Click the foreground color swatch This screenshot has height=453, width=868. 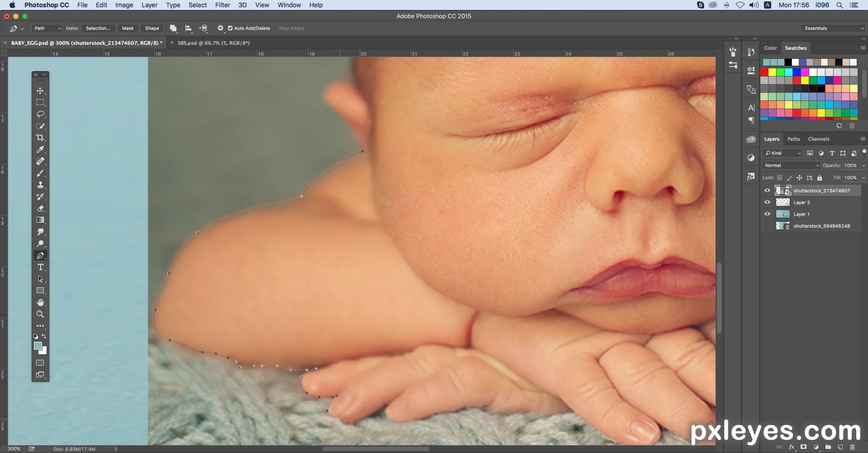click(x=38, y=346)
